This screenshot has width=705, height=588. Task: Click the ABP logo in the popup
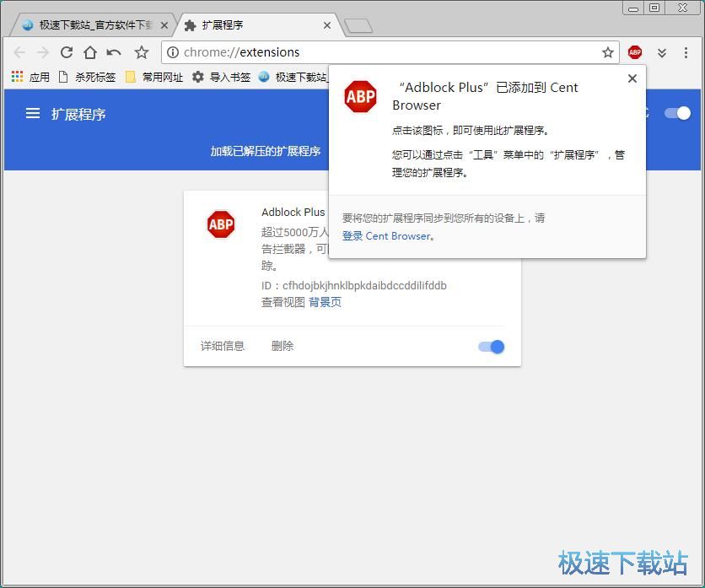click(x=360, y=96)
